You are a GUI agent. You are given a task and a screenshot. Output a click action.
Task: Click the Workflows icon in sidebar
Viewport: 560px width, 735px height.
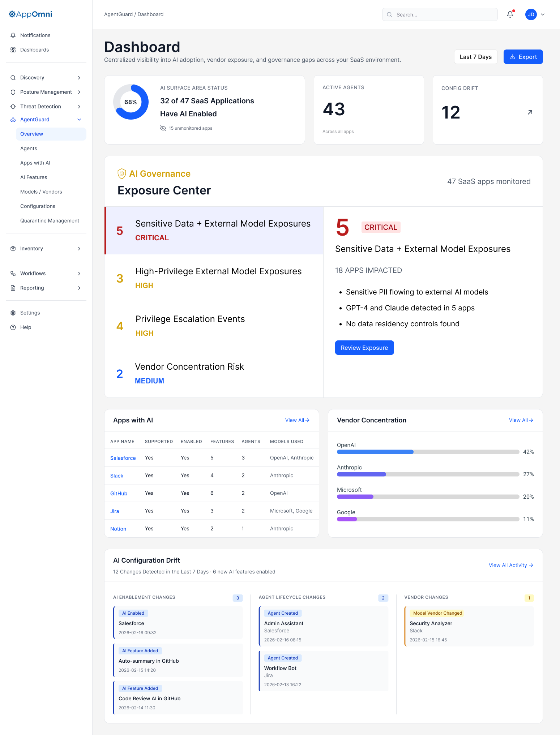click(x=13, y=274)
